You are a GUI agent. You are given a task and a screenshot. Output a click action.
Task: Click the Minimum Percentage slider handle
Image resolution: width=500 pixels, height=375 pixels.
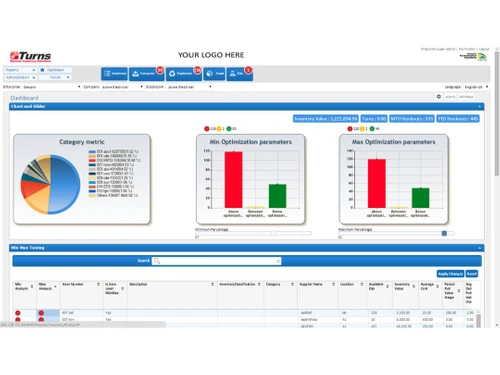[273, 233]
